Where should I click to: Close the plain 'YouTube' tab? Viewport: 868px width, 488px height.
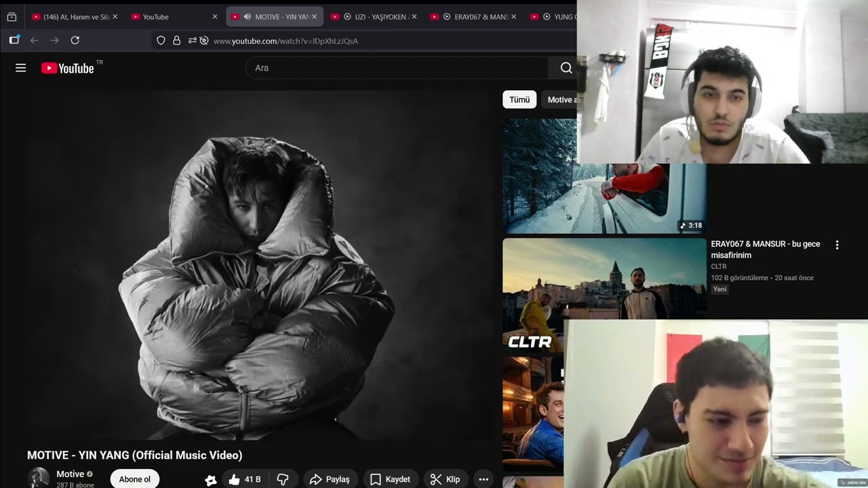pos(215,17)
